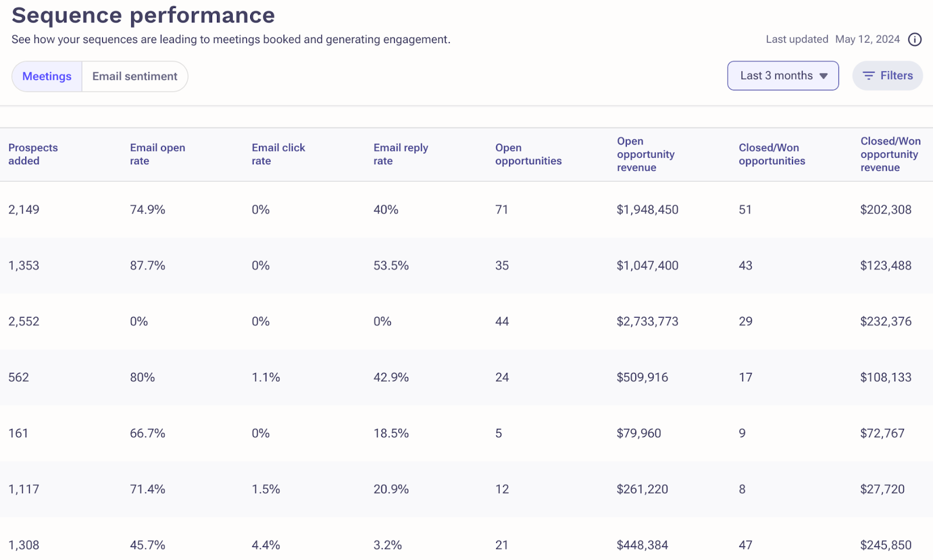Sort by the Email click rate column
Image resolution: width=933 pixels, height=560 pixels.
pyautogui.click(x=278, y=154)
